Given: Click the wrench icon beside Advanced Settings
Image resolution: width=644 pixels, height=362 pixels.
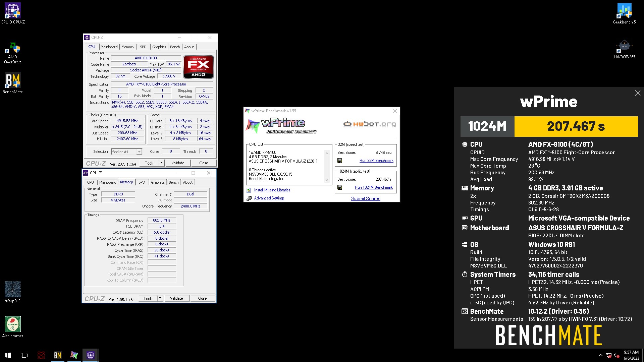Looking at the screenshot, I should click(249, 198).
